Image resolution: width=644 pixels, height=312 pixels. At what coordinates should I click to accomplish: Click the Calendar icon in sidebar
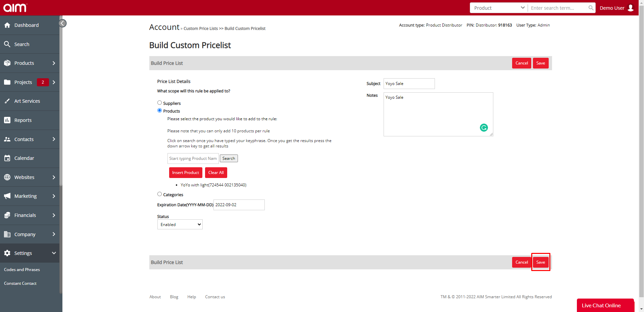click(x=7, y=158)
